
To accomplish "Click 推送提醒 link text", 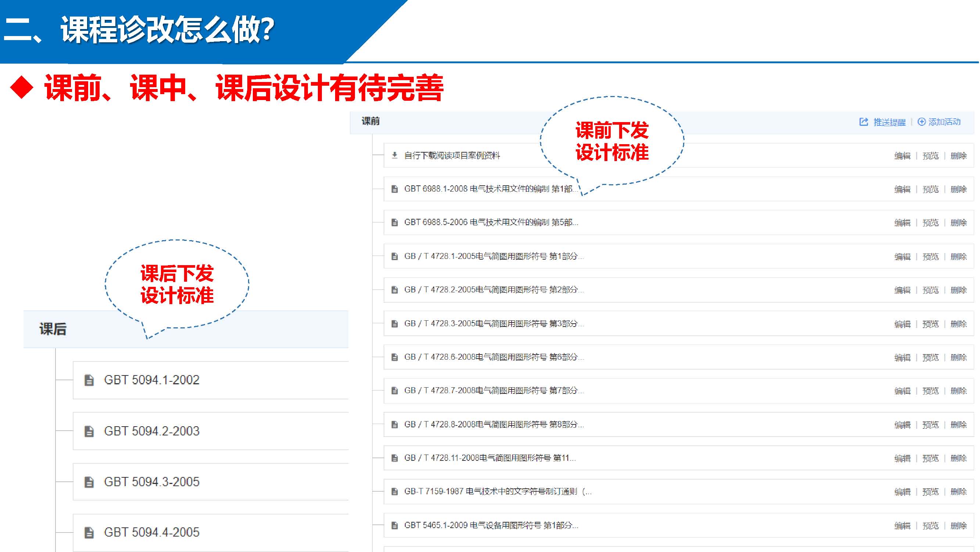I will coord(890,122).
